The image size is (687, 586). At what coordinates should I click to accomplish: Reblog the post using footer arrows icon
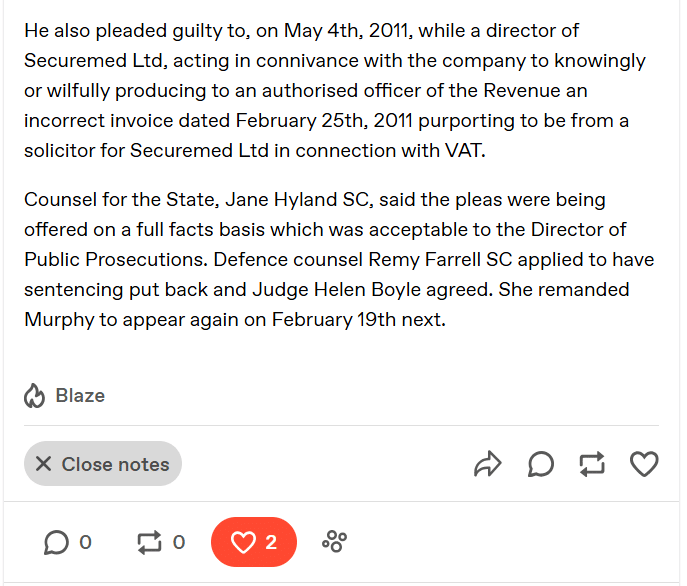pyautogui.click(x=592, y=464)
